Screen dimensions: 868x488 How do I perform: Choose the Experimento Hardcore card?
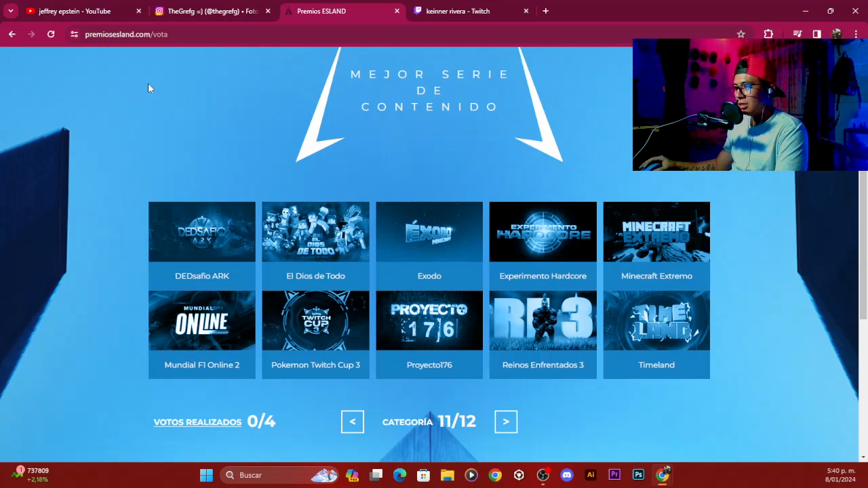click(543, 245)
